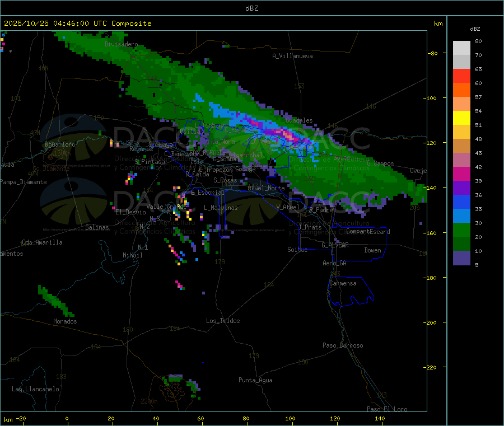
Task: Click the light gray top legend swatch
Action: pos(461,48)
